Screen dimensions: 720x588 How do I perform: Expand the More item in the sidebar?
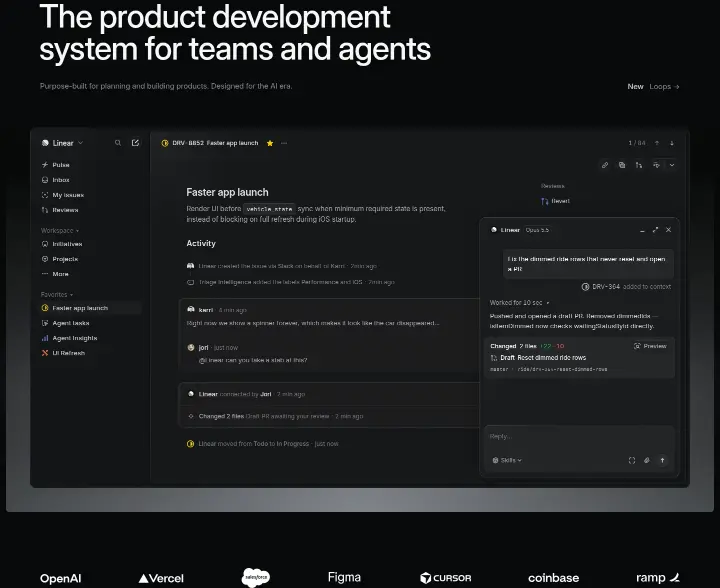tap(55, 274)
